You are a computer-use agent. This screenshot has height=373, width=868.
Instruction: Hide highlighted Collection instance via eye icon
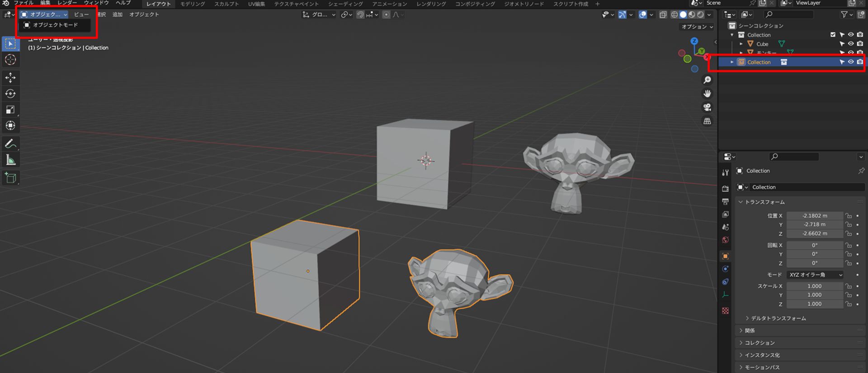click(x=851, y=62)
